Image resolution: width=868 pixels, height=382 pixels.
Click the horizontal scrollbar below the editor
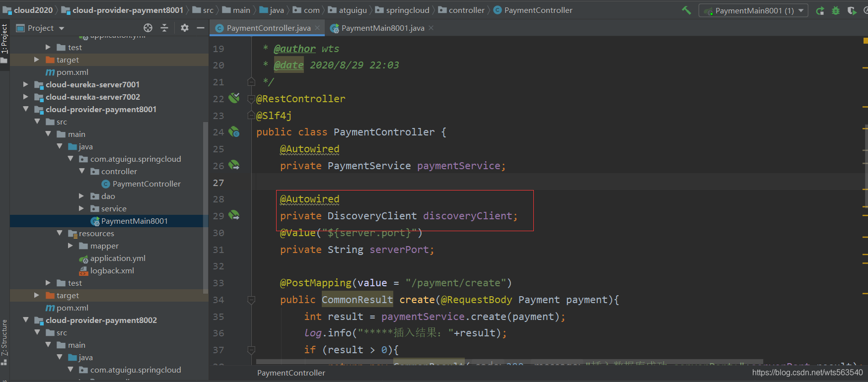[509, 362]
